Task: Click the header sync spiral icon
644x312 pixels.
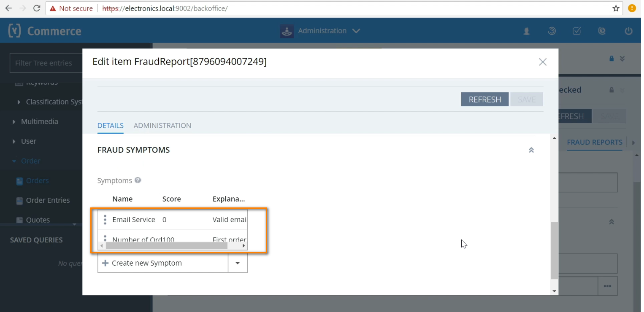Action: coord(552,31)
